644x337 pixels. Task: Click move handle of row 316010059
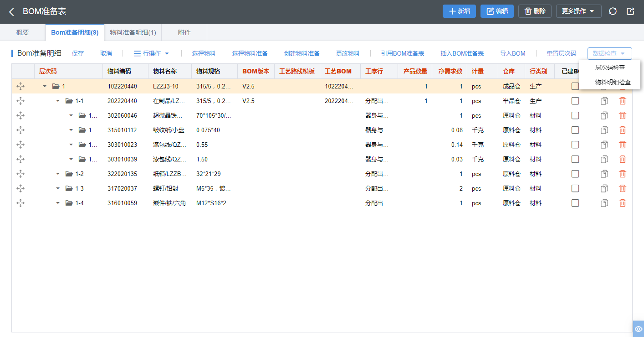[x=20, y=203]
